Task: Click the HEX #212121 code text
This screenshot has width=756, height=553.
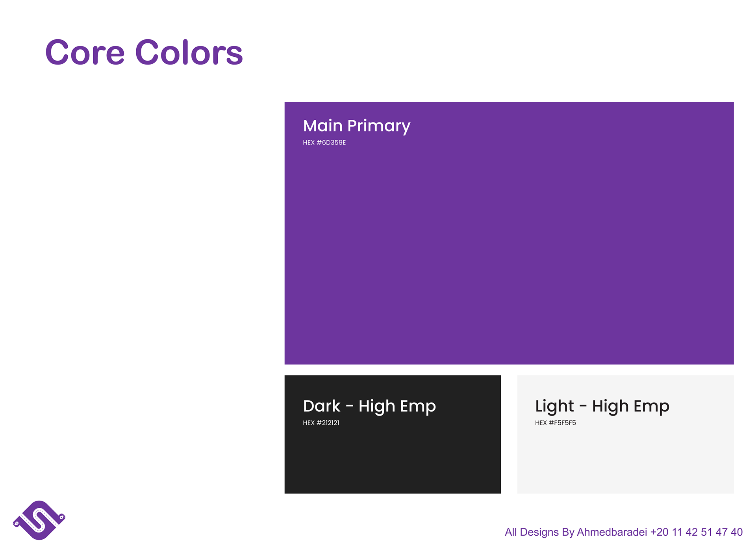Action: (x=321, y=423)
